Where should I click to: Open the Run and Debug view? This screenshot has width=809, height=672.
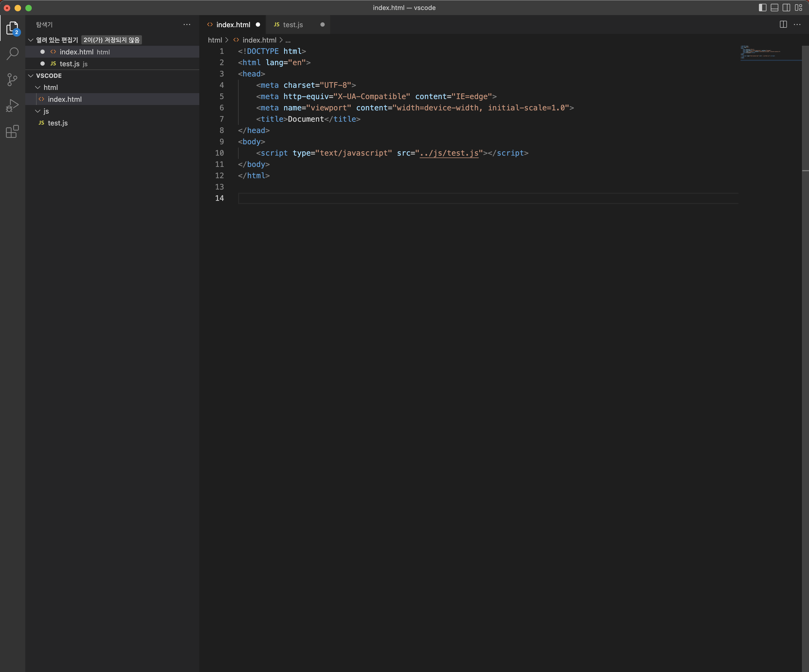(x=12, y=105)
